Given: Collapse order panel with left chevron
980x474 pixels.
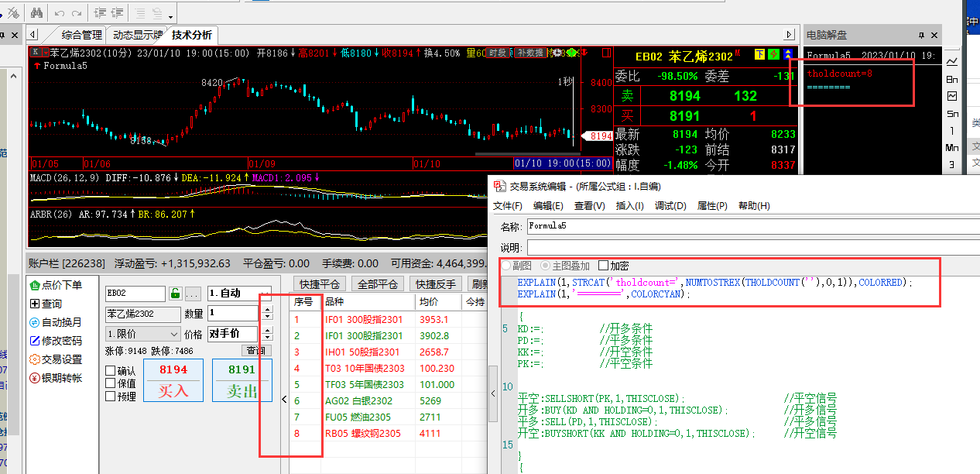Looking at the screenshot, I should (283, 399).
